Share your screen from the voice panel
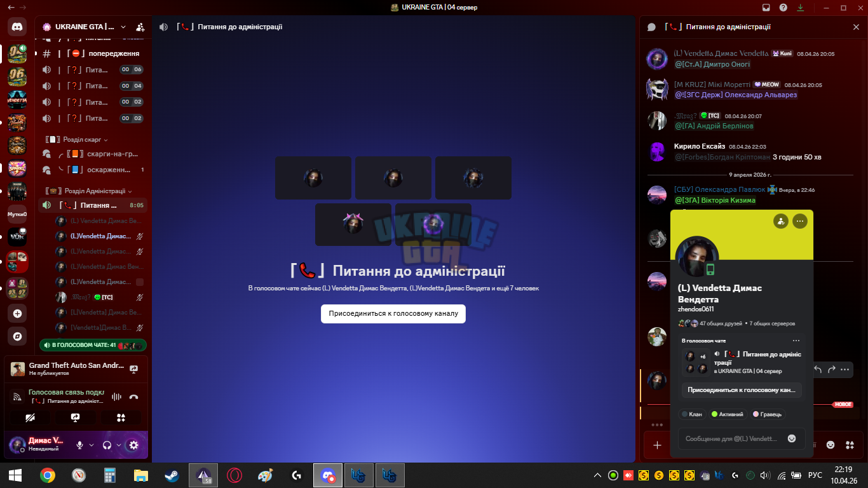 pos(75,417)
